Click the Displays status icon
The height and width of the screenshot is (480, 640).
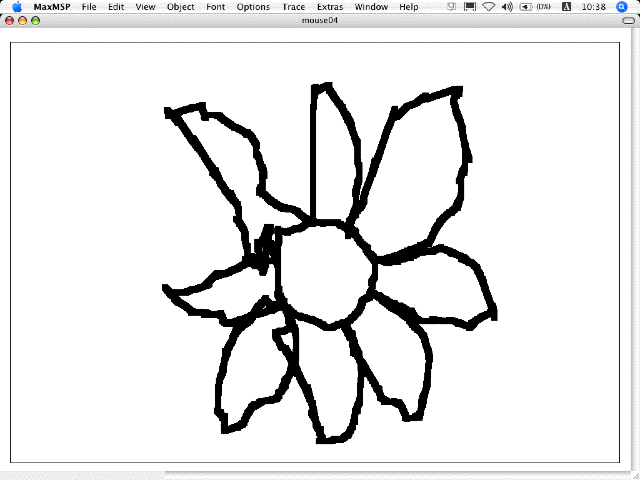coord(470,7)
